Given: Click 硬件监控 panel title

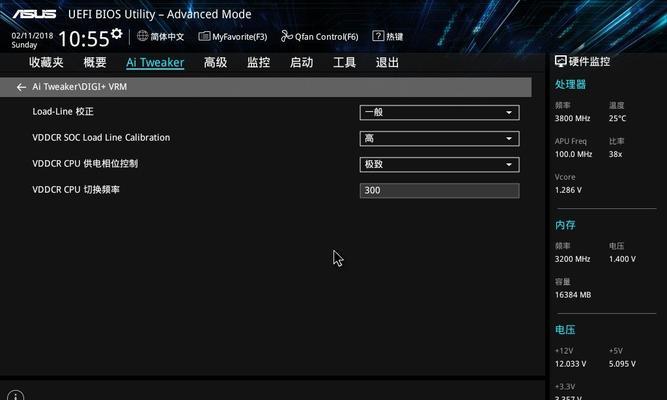Looking at the screenshot, I should (x=590, y=62).
